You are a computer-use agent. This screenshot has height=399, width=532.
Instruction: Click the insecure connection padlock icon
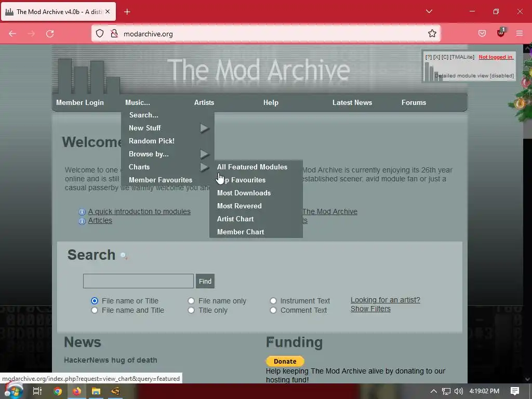(114, 33)
